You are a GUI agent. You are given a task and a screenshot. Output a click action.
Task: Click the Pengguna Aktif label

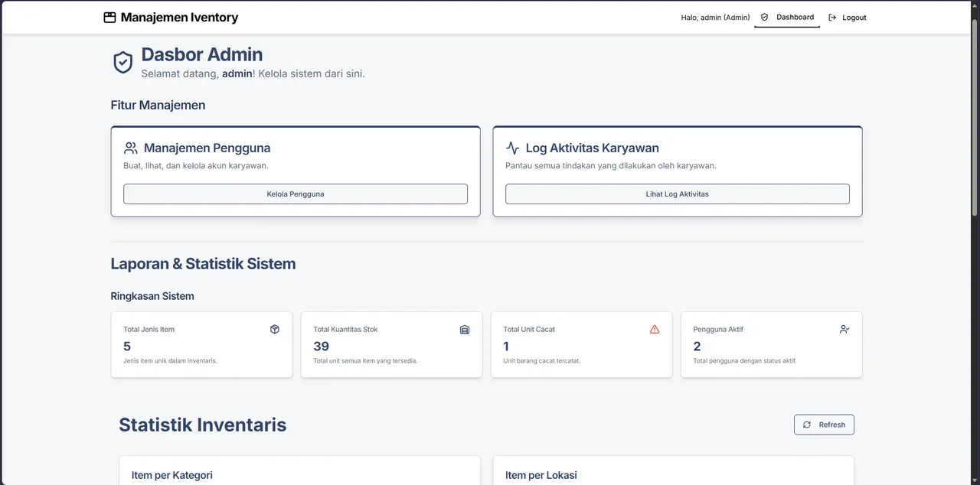(718, 330)
